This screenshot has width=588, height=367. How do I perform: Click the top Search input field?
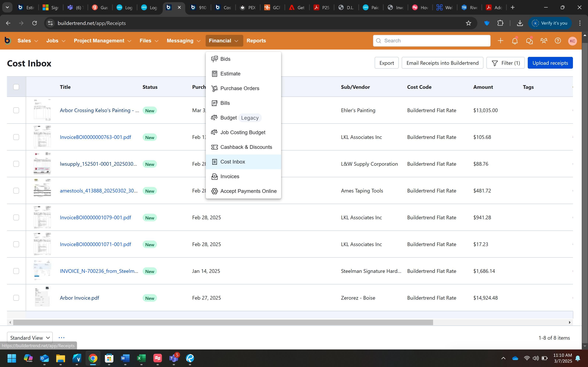(x=431, y=41)
